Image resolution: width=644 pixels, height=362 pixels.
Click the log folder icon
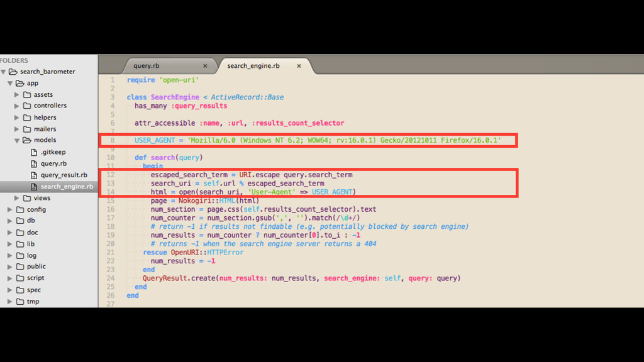point(20,256)
